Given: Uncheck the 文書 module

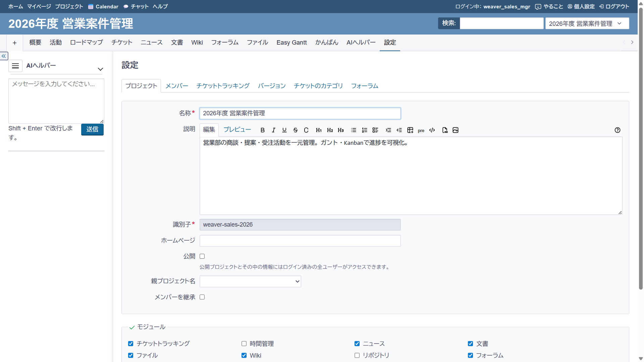Looking at the screenshot, I should pos(471,344).
